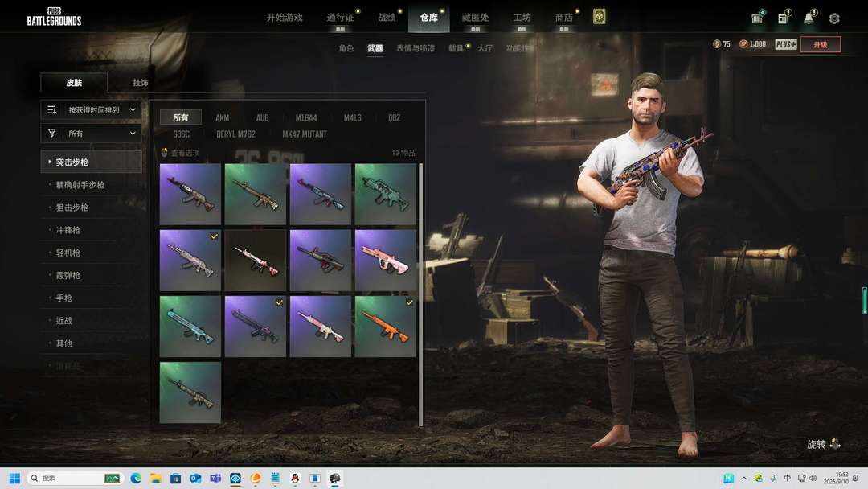The image size is (868, 489).
Task: Open the calendar events icon in the top bar
Action: pyautogui.click(x=757, y=18)
